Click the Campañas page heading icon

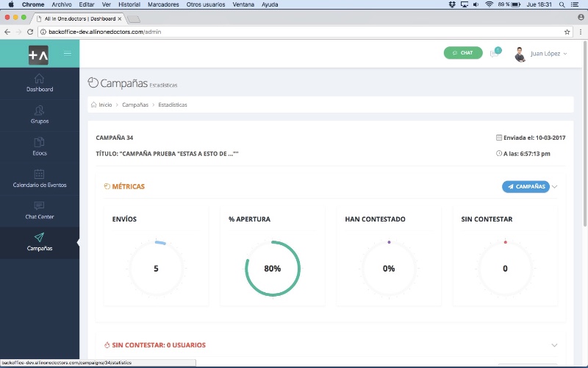coord(93,82)
